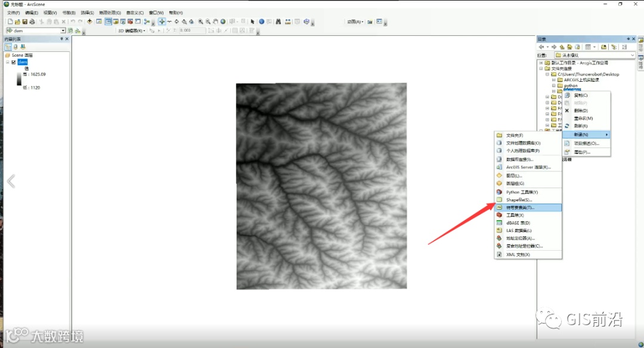This screenshot has width=644, height=348.
Task: Open the 编辑(E) menu
Action: point(32,13)
